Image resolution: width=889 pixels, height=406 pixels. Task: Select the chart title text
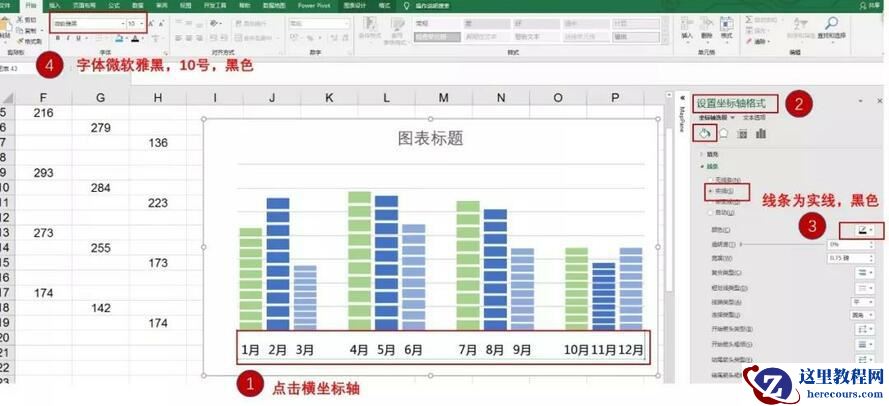(430, 138)
